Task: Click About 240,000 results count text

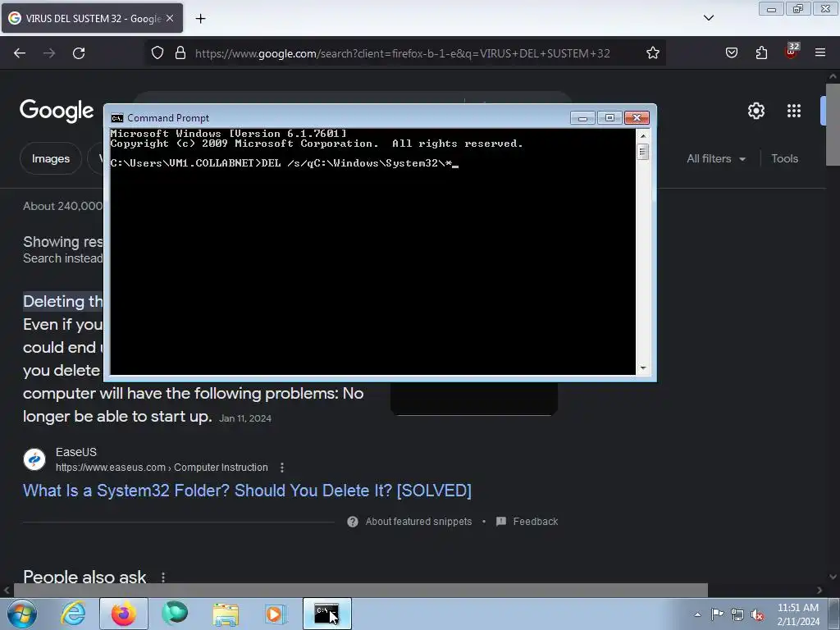Action: pyautogui.click(x=62, y=206)
